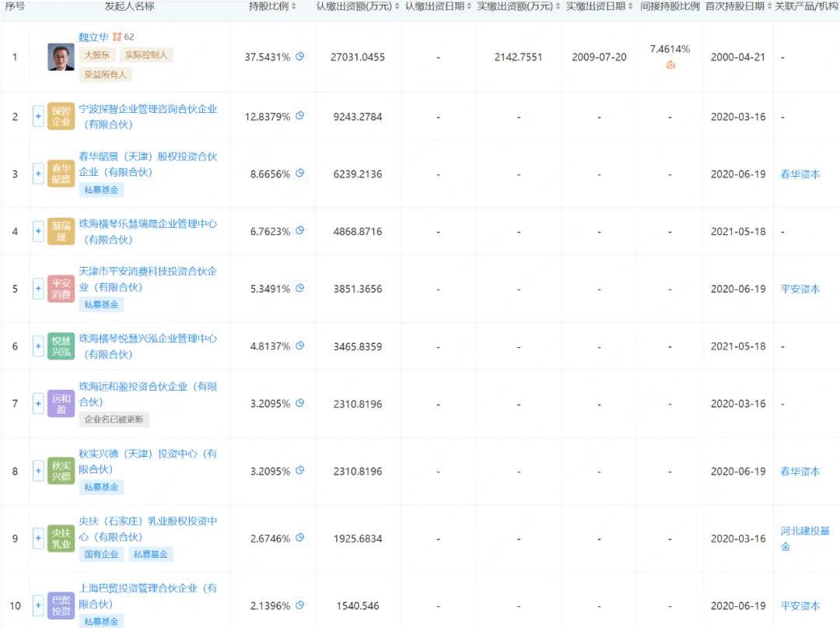
Task: Expand row 5 天津市平安消费 plus button
Action: [37, 289]
